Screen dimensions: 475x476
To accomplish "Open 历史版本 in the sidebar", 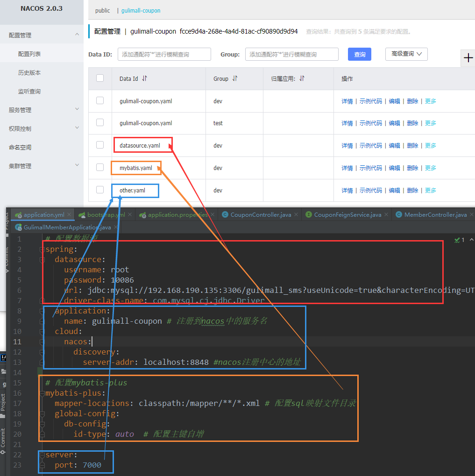I will (x=29, y=72).
